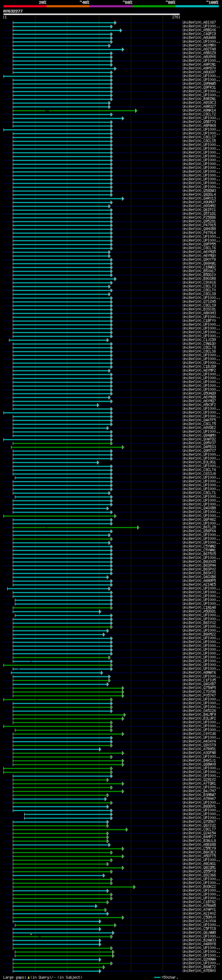Select hit label UniRef100_C8CLS7

click(199, 137)
